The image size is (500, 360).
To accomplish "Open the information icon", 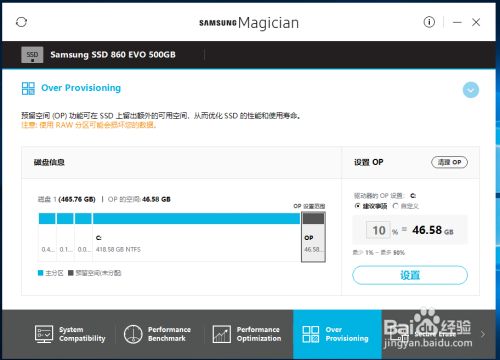I will [429, 22].
